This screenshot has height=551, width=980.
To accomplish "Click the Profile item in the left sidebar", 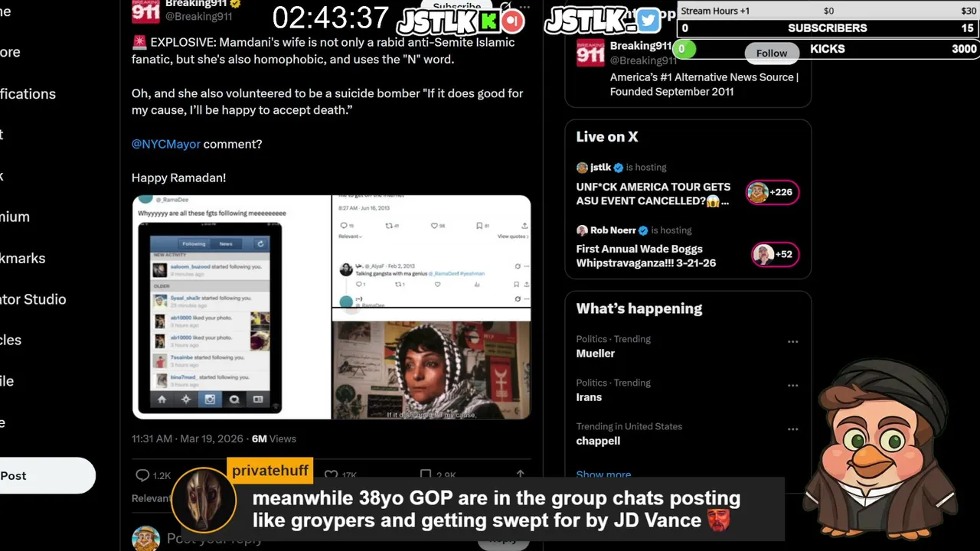I will click(x=7, y=381).
